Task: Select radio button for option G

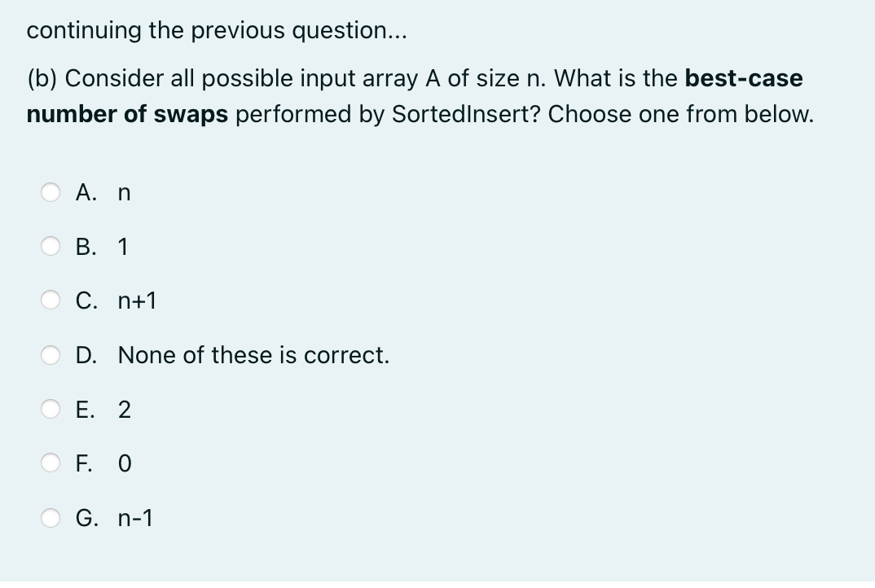Action: [51, 518]
